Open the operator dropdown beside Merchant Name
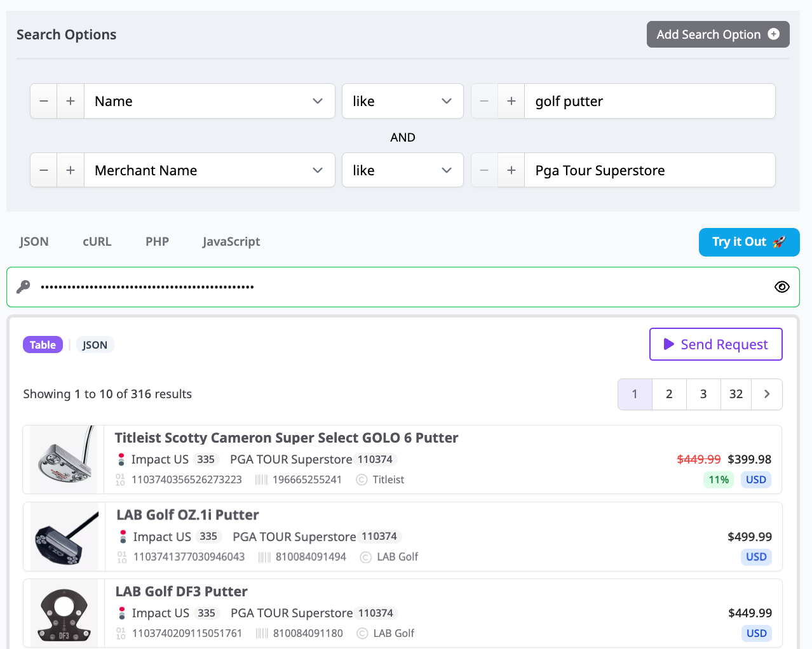Image resolution: width=812 pixels, height=649 pixels. pyautogui.click(x=403, y=170)
